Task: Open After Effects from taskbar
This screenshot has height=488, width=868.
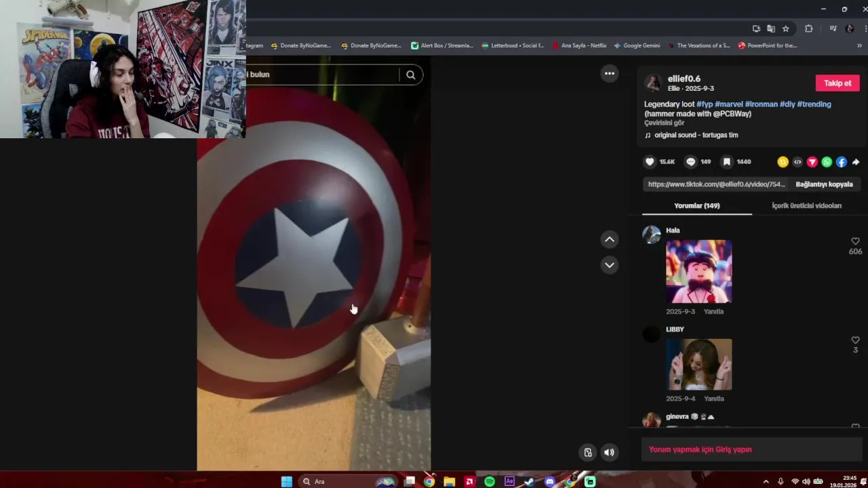Action: (510, 481)
